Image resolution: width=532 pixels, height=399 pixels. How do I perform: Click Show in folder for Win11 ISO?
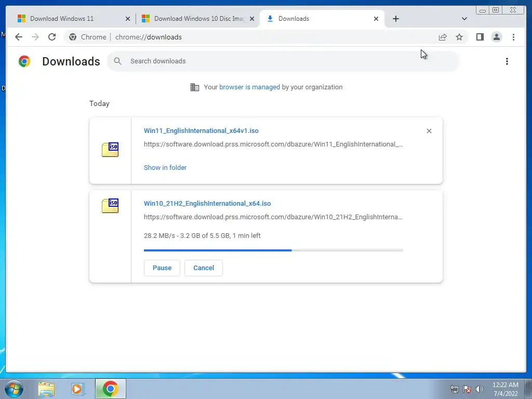coord(165,168)
